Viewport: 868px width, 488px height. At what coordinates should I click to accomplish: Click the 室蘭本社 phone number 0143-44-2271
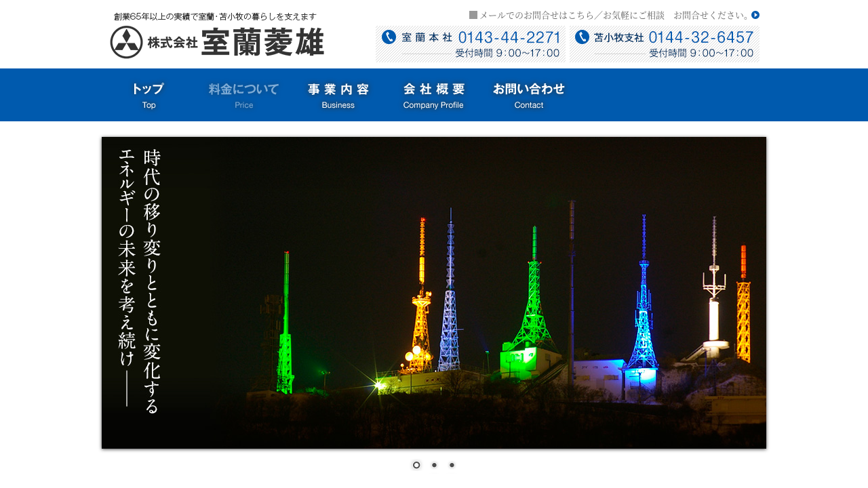pyautogui.click(x=510, y=37)
